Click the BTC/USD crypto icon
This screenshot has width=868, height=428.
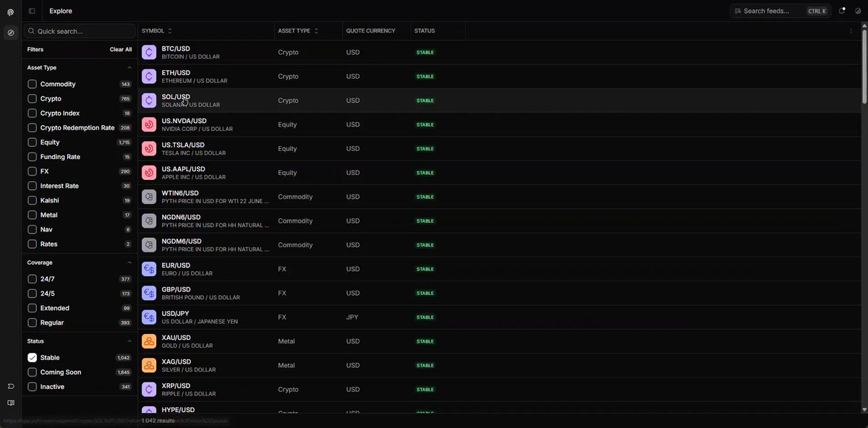click(x=149, y=52)
